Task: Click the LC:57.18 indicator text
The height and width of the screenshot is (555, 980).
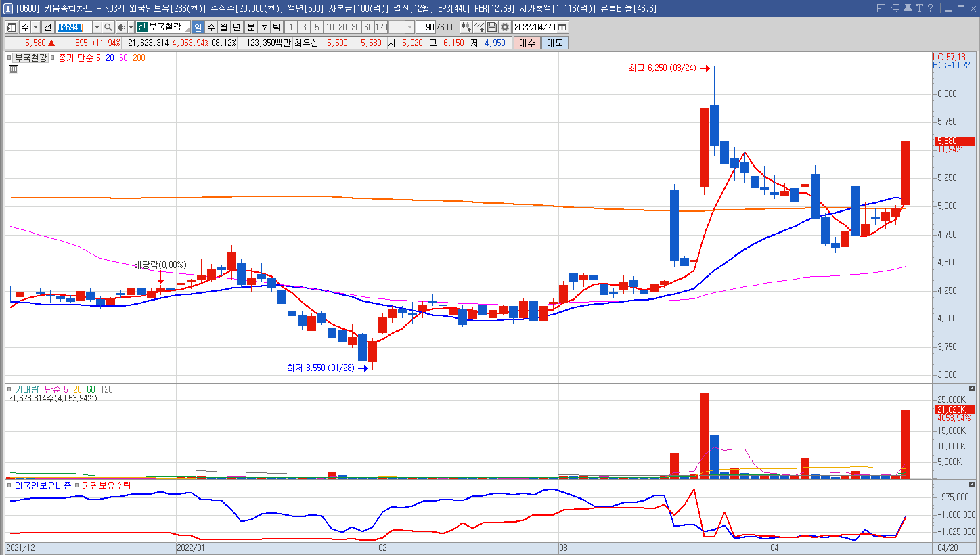Action: tap(950, 57)
